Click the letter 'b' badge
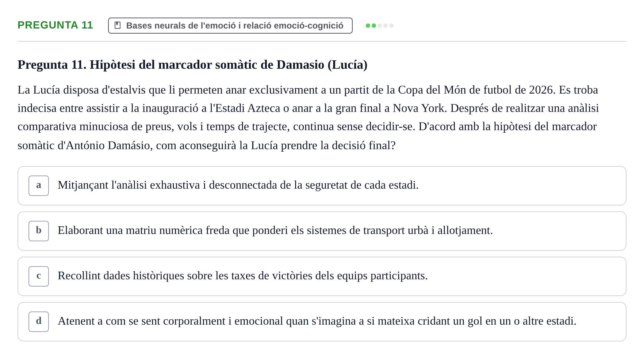This screenshot has width=644, height=359. [x=39, y=231]
